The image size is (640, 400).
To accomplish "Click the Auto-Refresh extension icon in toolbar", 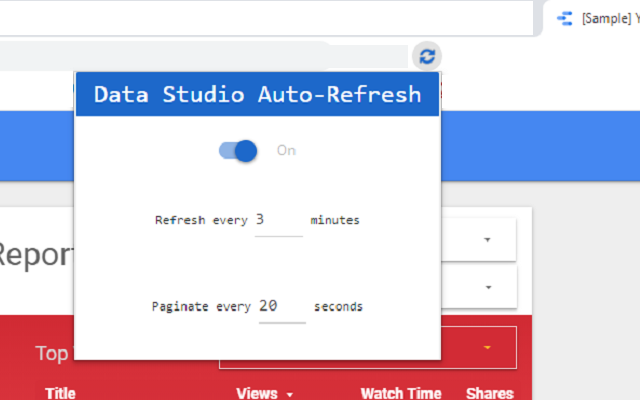I will [x=427, y=56].
